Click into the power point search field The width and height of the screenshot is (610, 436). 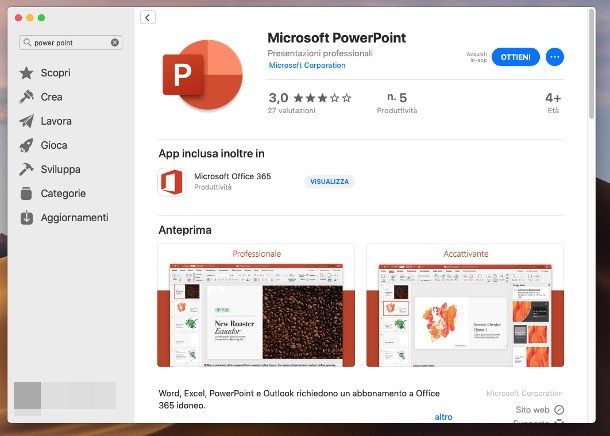pos(71,42)
